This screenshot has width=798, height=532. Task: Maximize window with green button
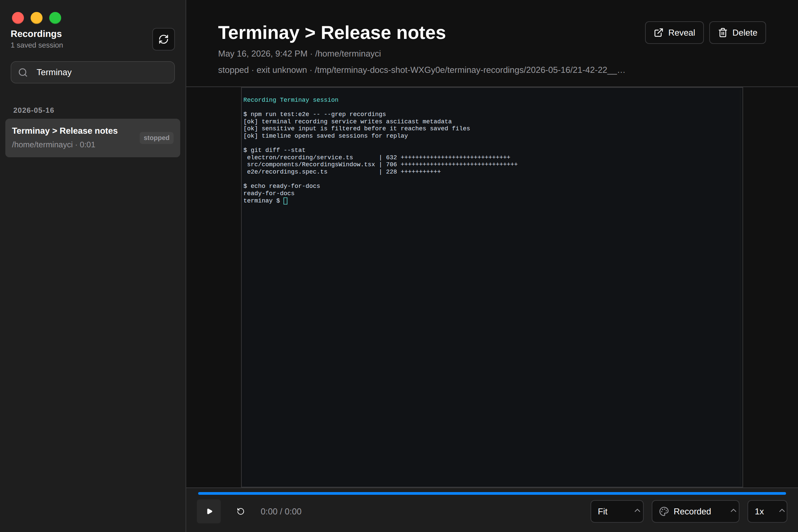tap(55, 18)
